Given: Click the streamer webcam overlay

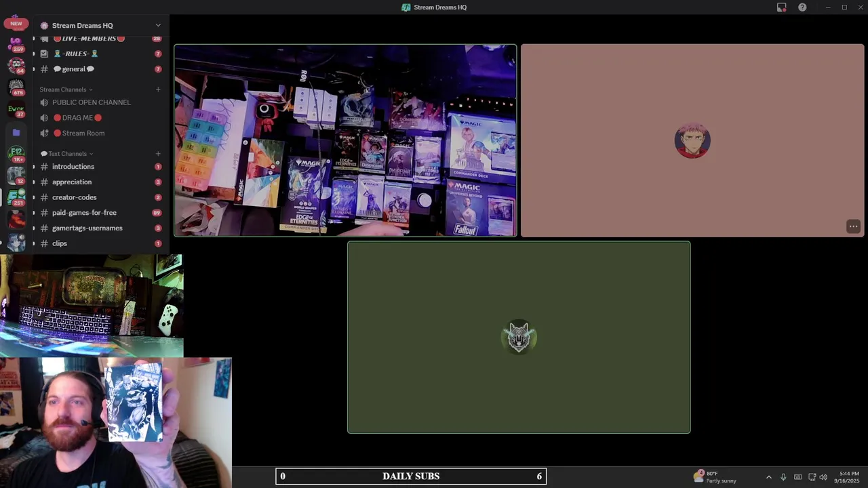Looking at the screenshot, I should tap(116, 423).
